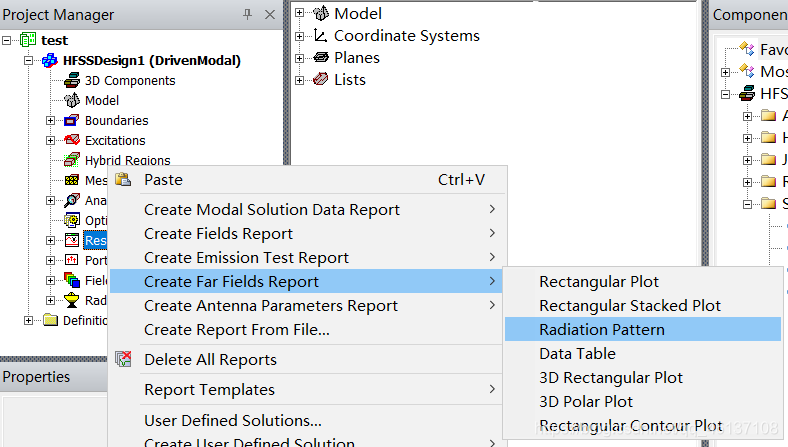Click the Excitations icon
This screenshot has height=447, width=788.
point(72,140)
